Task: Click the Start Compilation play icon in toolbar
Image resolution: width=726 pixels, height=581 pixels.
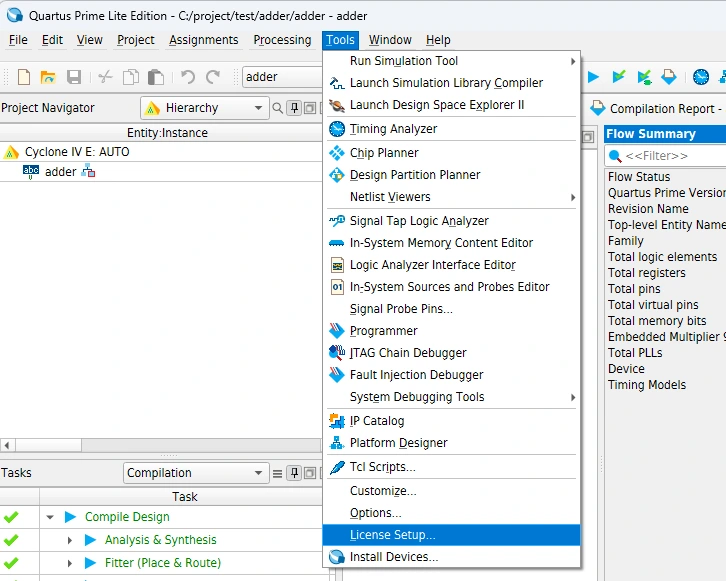Action: coord(593,77)
